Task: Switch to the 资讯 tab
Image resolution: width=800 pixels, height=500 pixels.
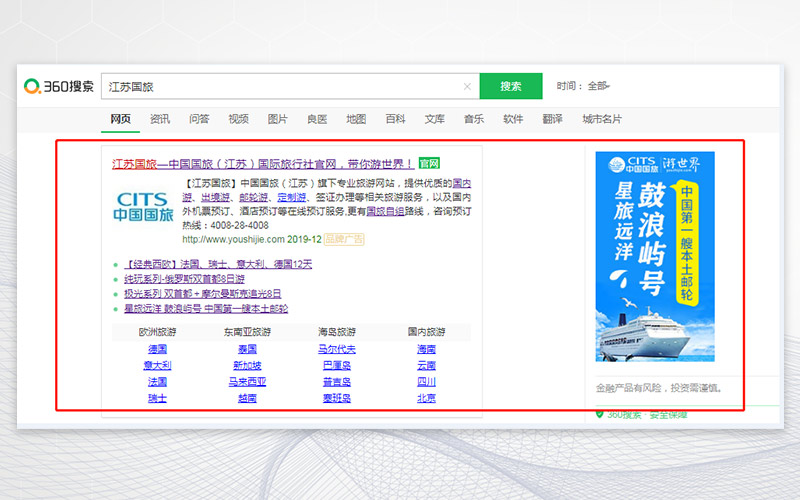Action: pyautogui.click(x=160, y=119)
